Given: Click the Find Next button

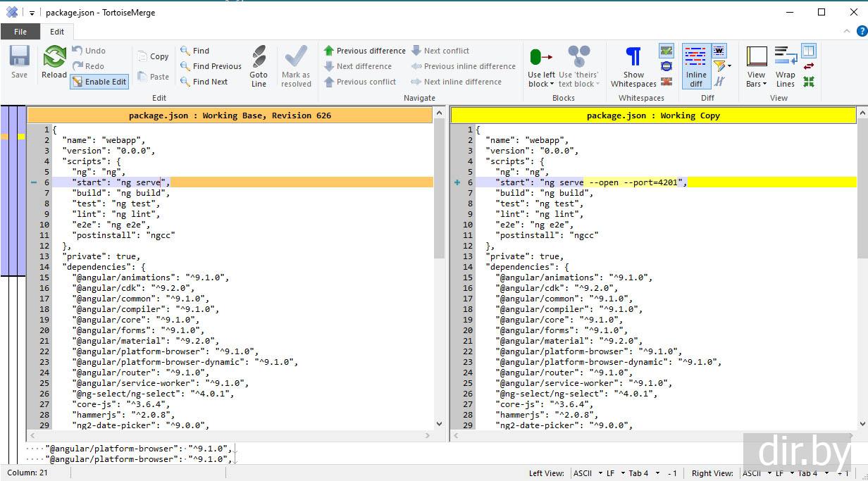Looking at the screenshot, I should tap(204, 82).
